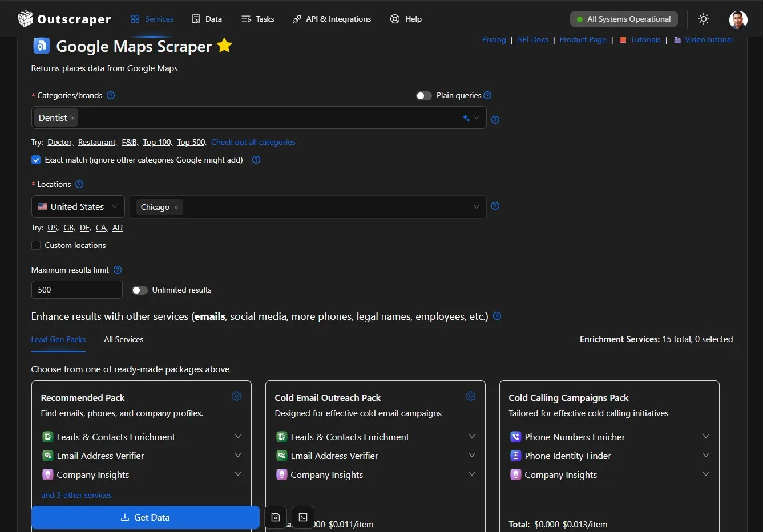763x532 pixels.
Task: Open Cold Email Outreach Pack settings gear
Action: 471,396
